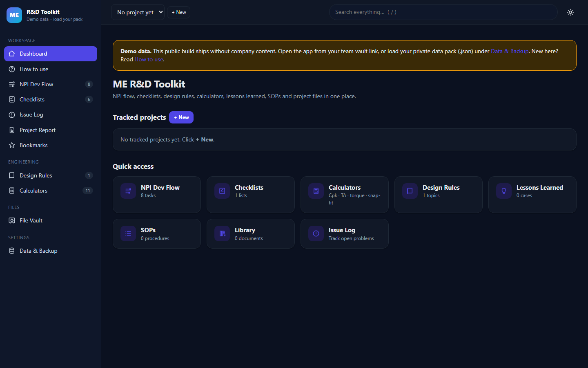Click the Bookmarks star icon in sidebar

(x=12, y=145)
